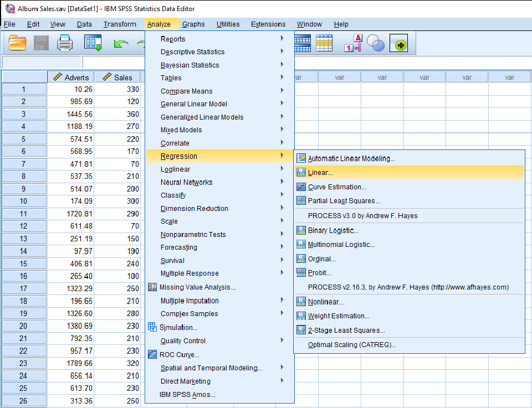This screenshot has width=532, height=408.
Task: Click the green plus Show All Variables icon
Action: (398, 43)
